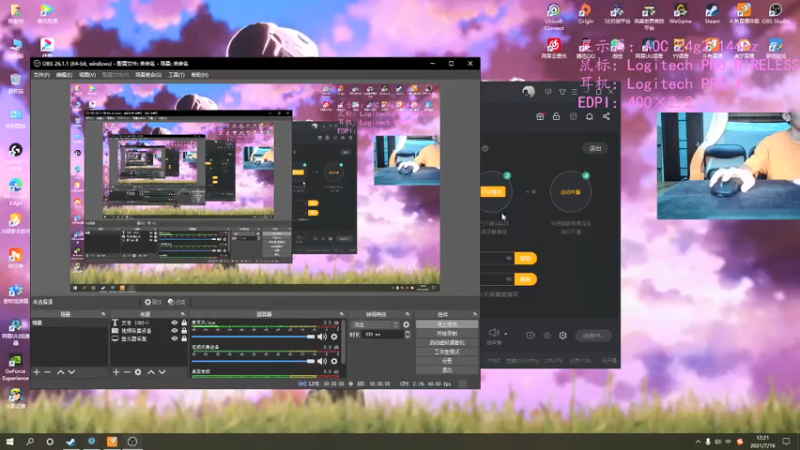Open the scene transition type dropdown
Screen dimensions: 800x450
tap(376, 324)
